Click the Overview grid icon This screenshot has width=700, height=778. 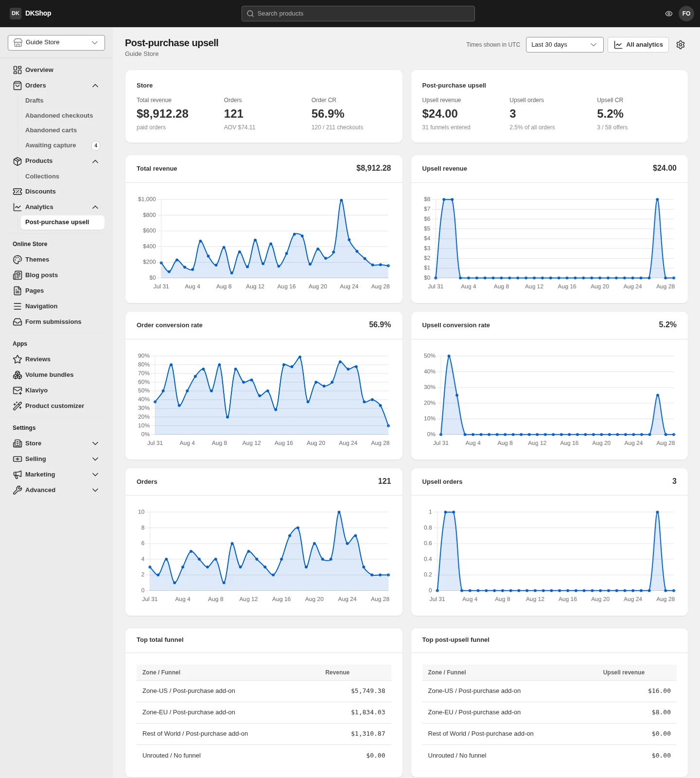pyautogui.click(x=17, y=70)
